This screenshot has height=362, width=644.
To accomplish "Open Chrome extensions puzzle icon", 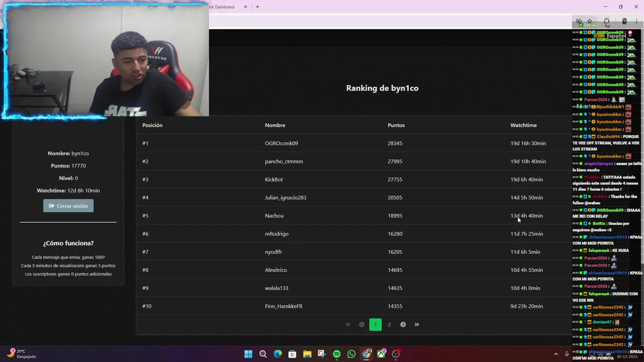I will (x=607, y=21).
